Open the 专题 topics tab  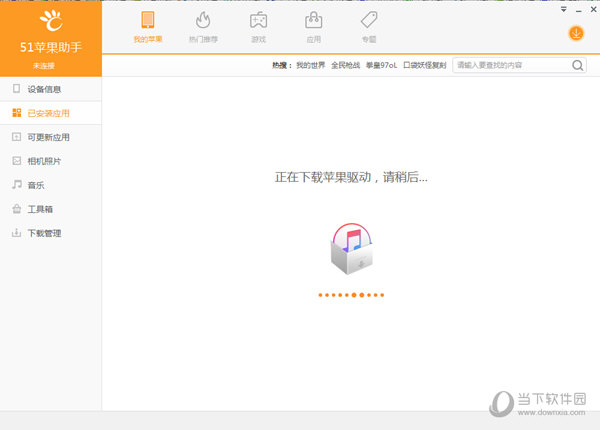(x=369, y=27)
